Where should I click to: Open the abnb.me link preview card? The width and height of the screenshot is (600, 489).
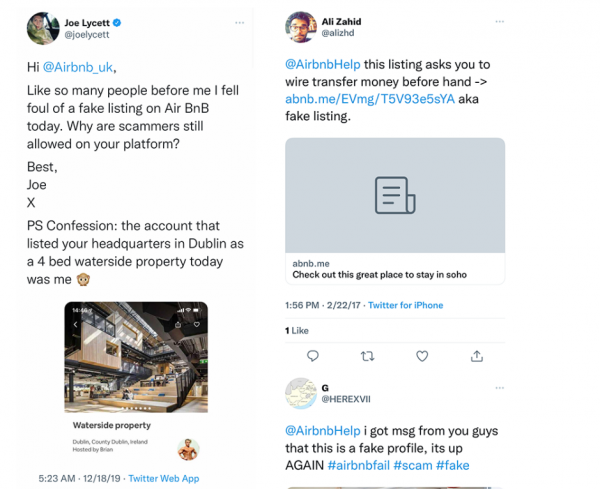click(x=395, y=210)
